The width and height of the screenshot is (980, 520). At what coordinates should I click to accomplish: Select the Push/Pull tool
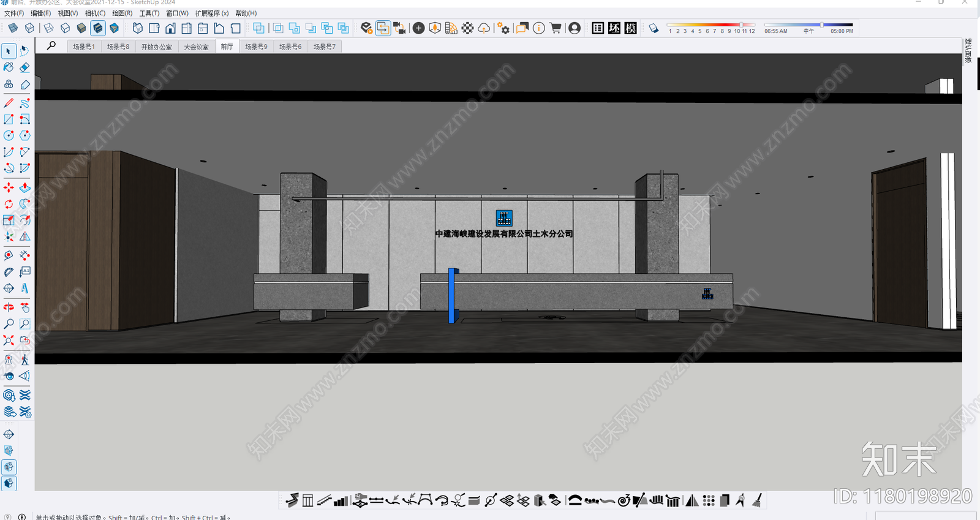[24, 187]
